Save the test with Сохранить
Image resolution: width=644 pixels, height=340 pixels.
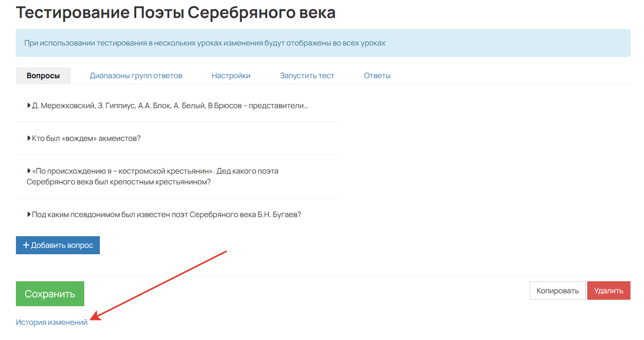point(50,294)
